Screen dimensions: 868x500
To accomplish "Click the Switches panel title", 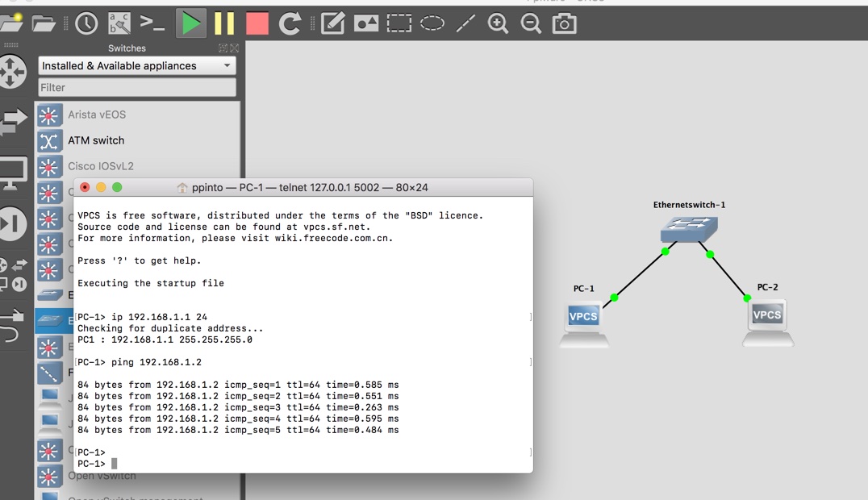I will point(127,48).
